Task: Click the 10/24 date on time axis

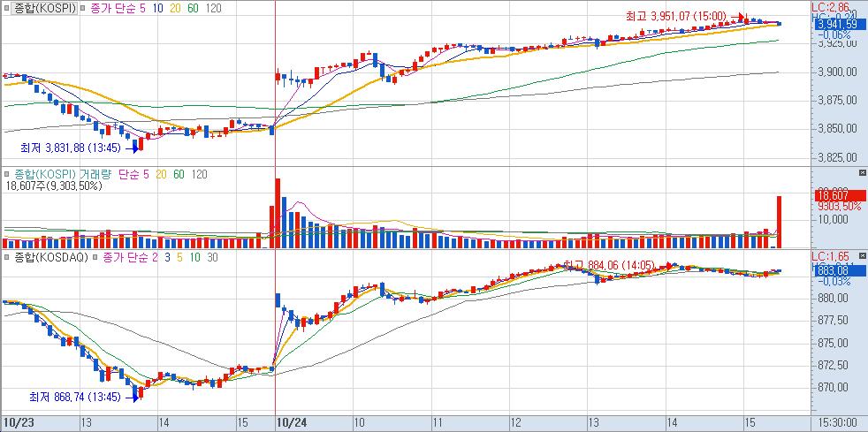Action: (292, 422)
